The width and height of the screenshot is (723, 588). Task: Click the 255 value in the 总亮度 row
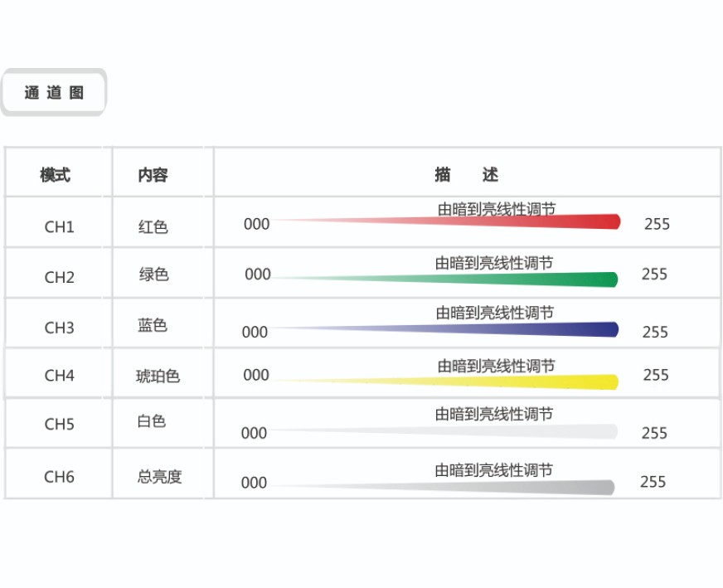pyautogui.click(x=653, y=482)
